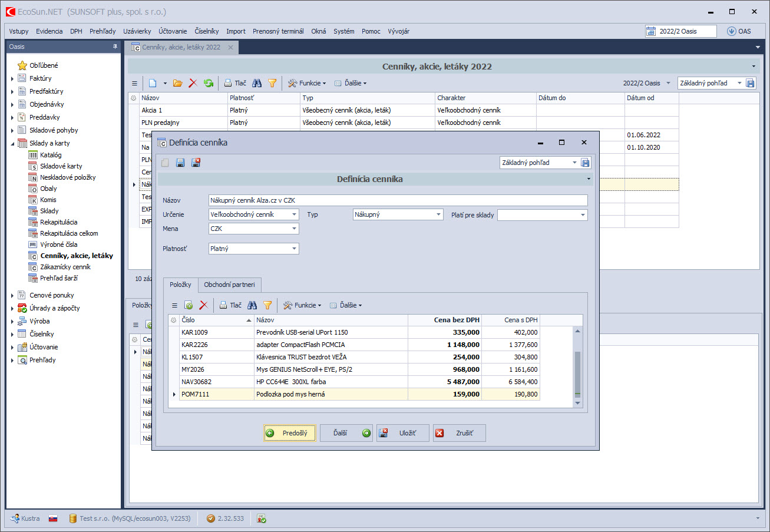Open the Typ dropdown showing Nákupný
This screenshot has height=532, width=770.
(438, 215)
